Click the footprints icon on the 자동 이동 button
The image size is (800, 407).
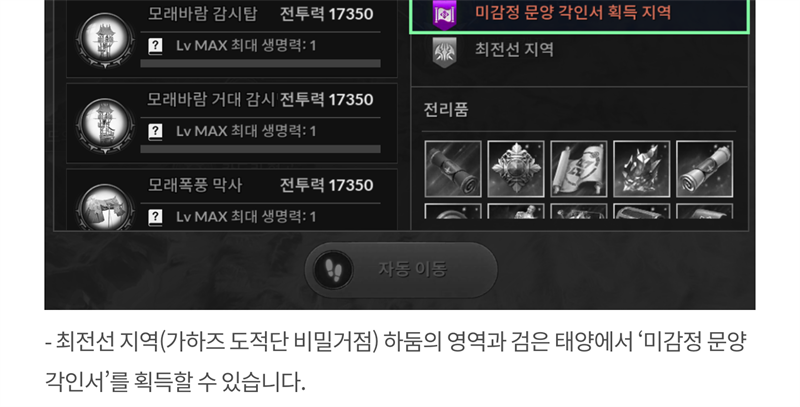coord(334,269)
